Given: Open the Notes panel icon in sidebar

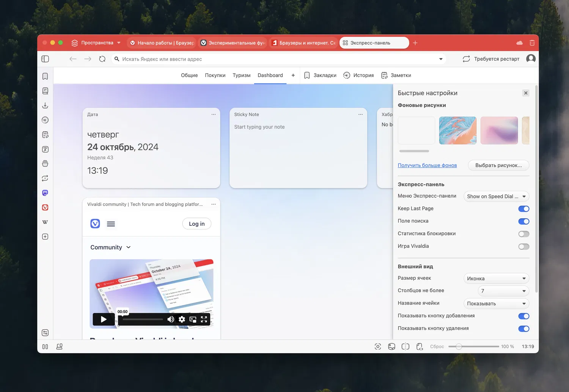Looking at the screenshot, I should click(x=45, y=135).
